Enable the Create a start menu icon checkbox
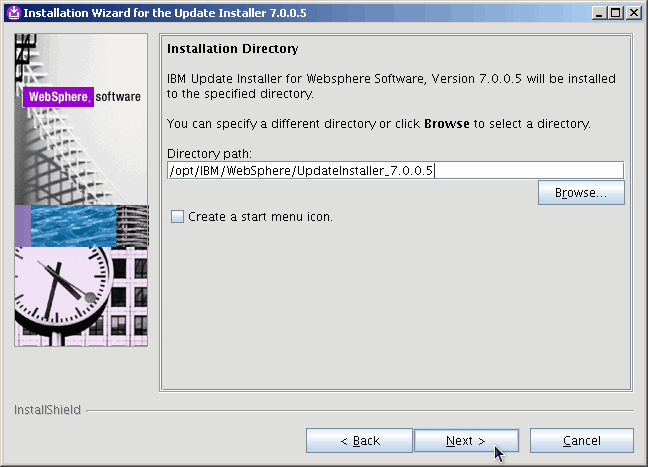This screenshot has width=648, height=467. click(178, 217)
